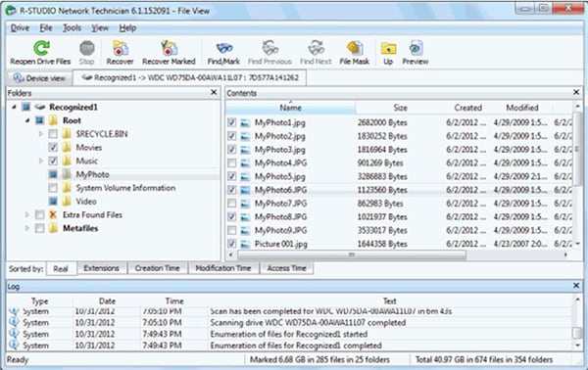This screenshot has width=588, height=370.
Task: Collapse the Root folder node
Action: click(27, 120)
